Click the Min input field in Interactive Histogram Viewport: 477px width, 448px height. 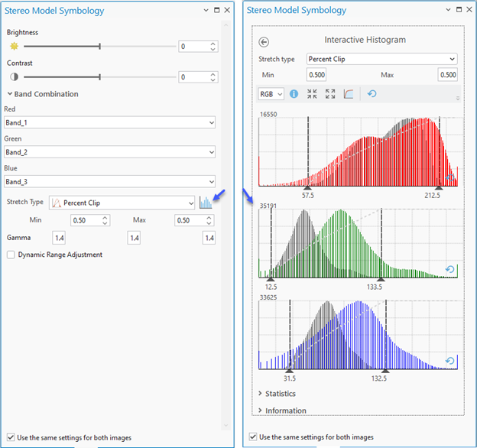(316, 75)
